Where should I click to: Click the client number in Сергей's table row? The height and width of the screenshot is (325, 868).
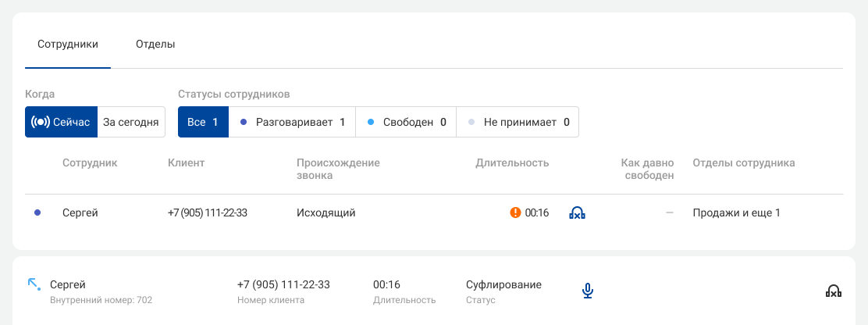[207, 212]
